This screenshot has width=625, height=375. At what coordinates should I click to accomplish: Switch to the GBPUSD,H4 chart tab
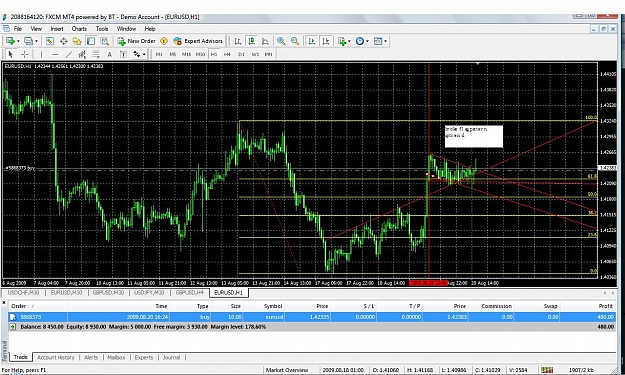pos(190,293)
